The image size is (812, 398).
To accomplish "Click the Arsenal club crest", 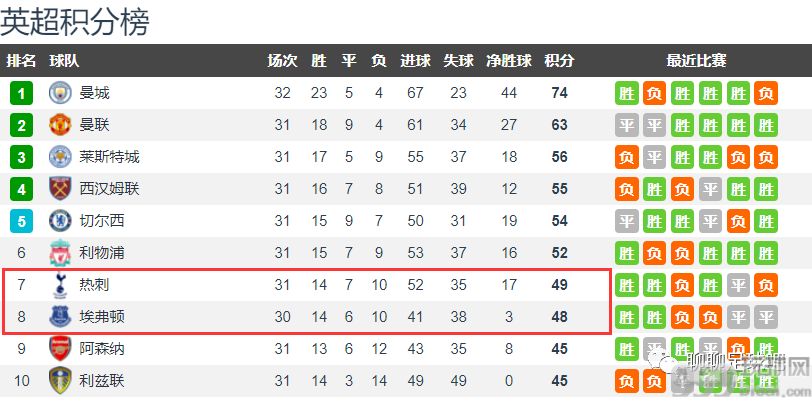I will coord(60,349).
